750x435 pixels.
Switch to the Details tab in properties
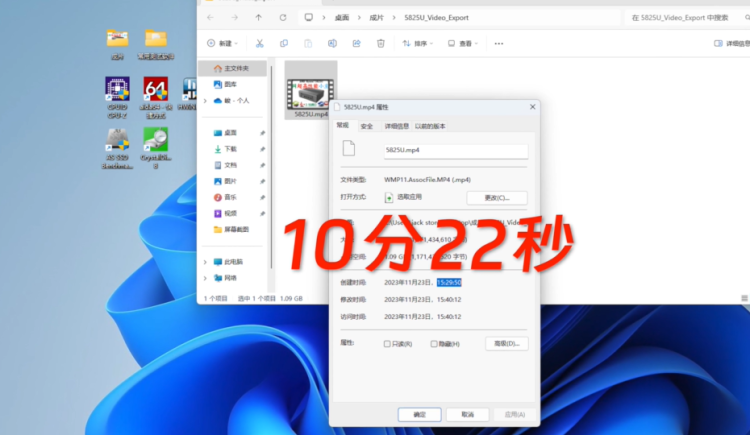click(x=397, y=126)
